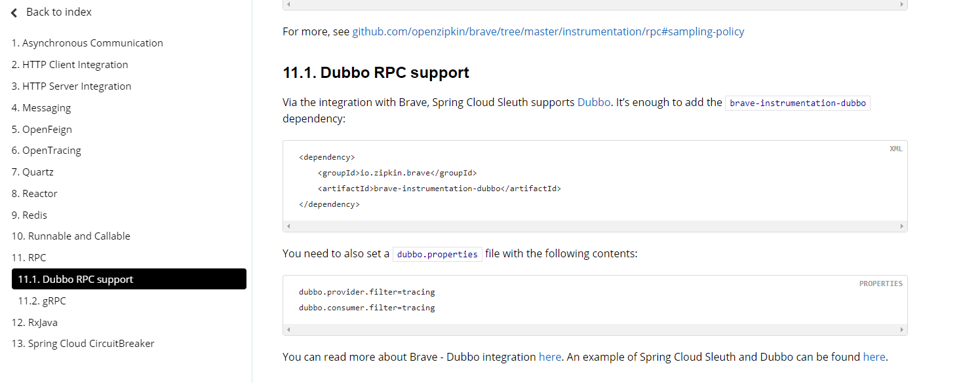The width and height of the screenshot is (980, 383).
Task: Open the 'here' link for the Sleuth and Dubbo example
Action: [x=874, y=357]
